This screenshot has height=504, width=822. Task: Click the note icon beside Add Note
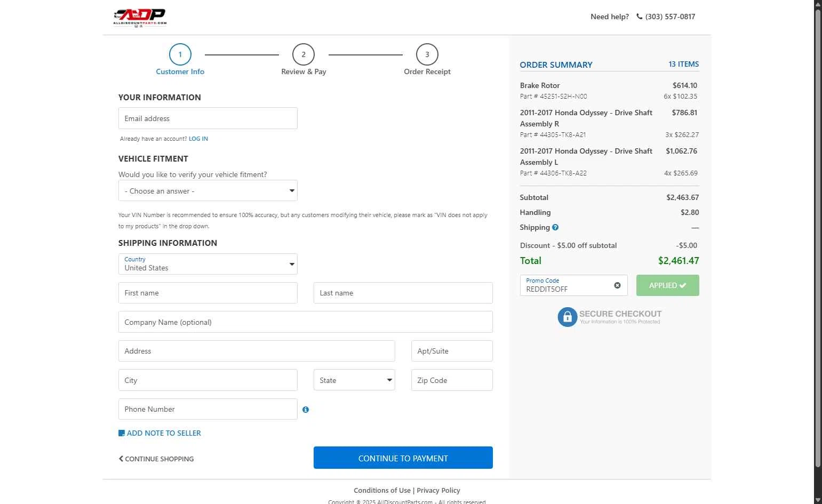click(122, 433)
